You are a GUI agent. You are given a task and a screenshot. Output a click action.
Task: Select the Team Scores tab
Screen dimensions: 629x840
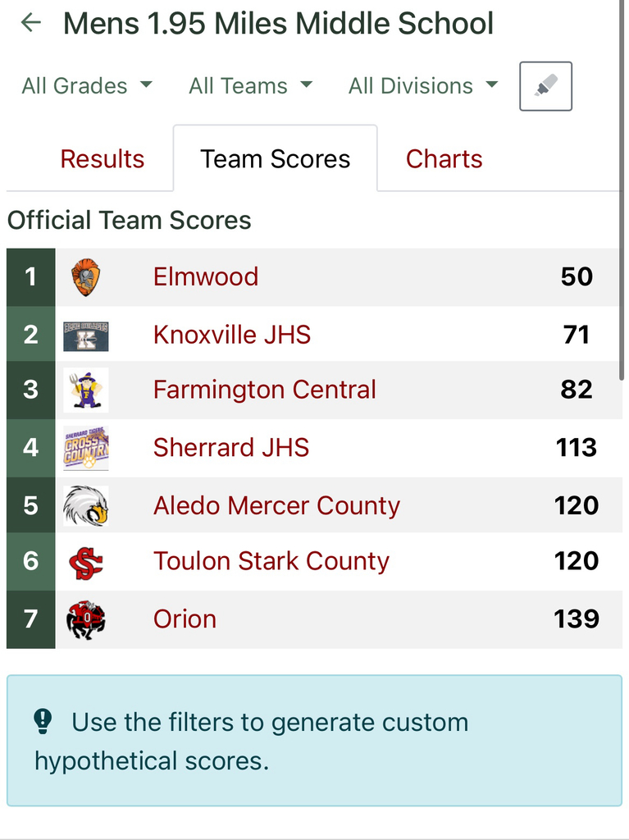276,158
